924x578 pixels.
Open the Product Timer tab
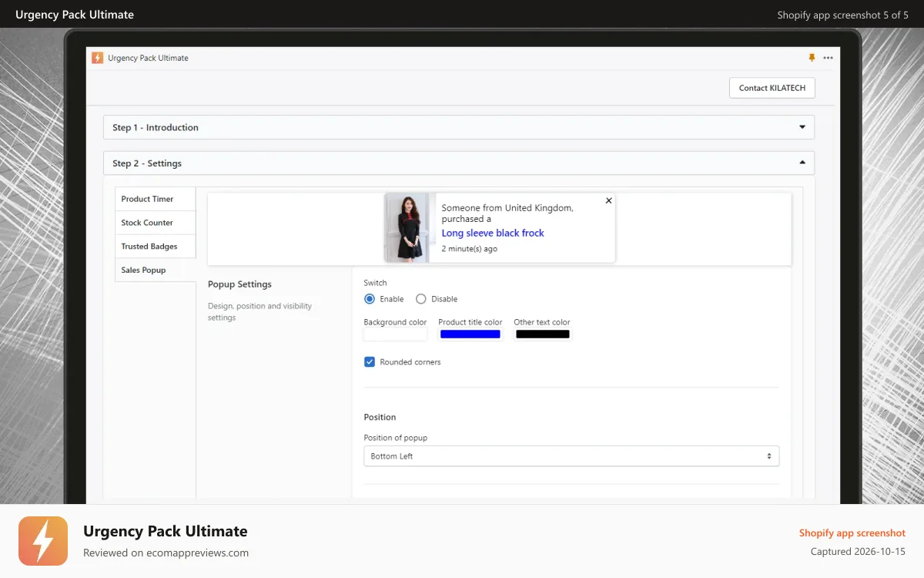tap(156, 199)
